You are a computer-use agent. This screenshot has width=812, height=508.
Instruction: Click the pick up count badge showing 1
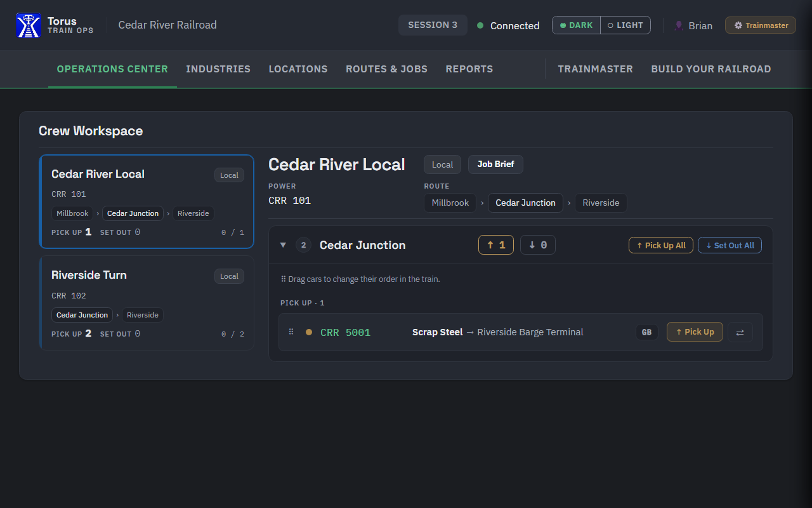(x=496, y=245)
